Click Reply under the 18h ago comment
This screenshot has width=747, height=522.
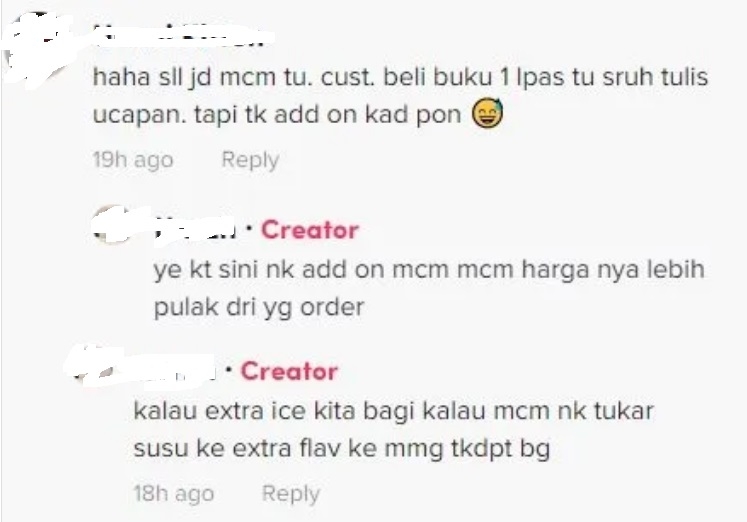click(x=291, y=494)
